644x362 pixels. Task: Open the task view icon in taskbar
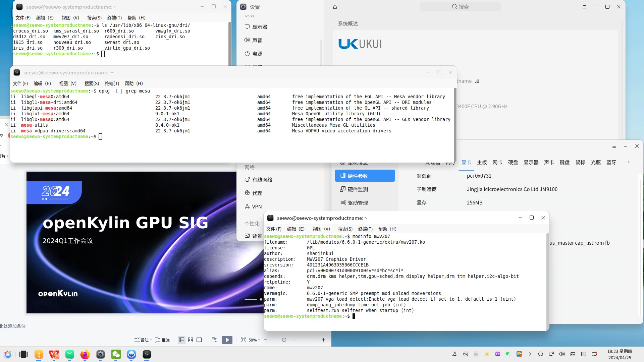[x=23, y=354]
